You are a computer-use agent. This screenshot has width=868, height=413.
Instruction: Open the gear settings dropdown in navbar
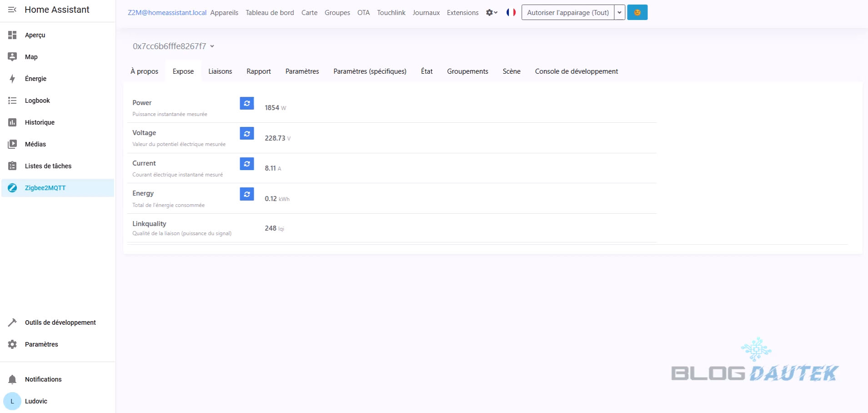coord(492,13)
